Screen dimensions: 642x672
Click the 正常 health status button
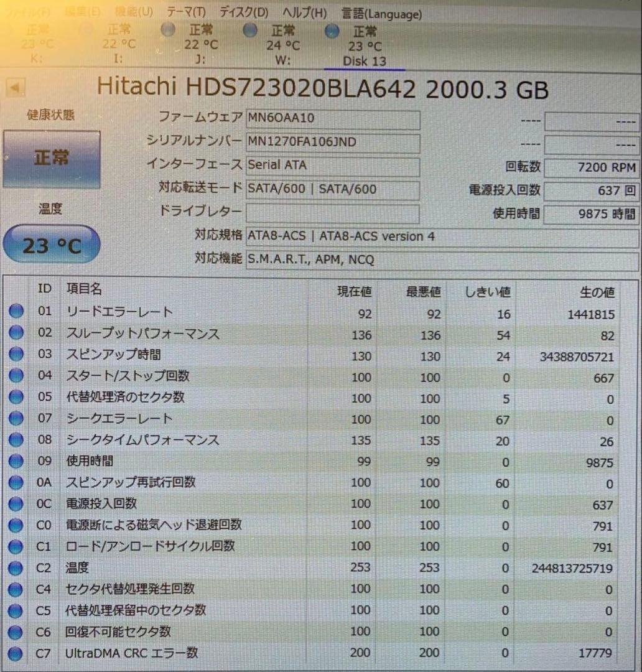coord(52,157)
